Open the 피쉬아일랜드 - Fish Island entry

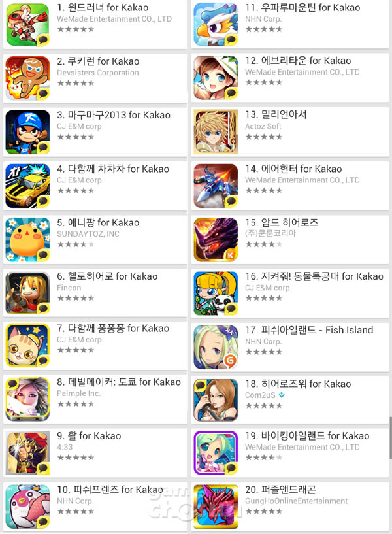tap(290, 347)
